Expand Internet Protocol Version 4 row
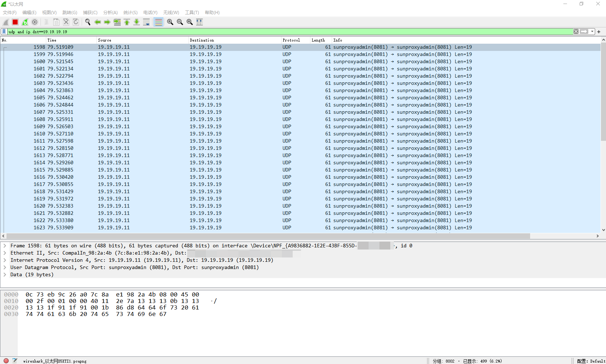The image size is (606, 364). point(5,260)
